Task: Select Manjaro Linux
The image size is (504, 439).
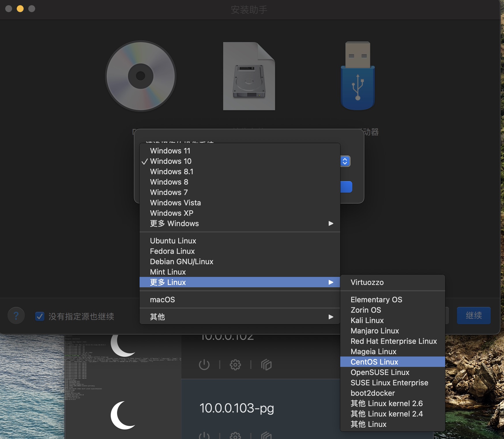Action: click(393, 331)
